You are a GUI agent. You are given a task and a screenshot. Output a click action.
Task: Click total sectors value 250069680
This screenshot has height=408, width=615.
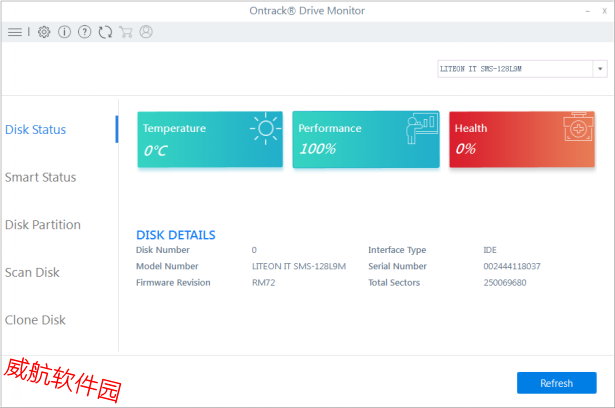tap(505, 283)
